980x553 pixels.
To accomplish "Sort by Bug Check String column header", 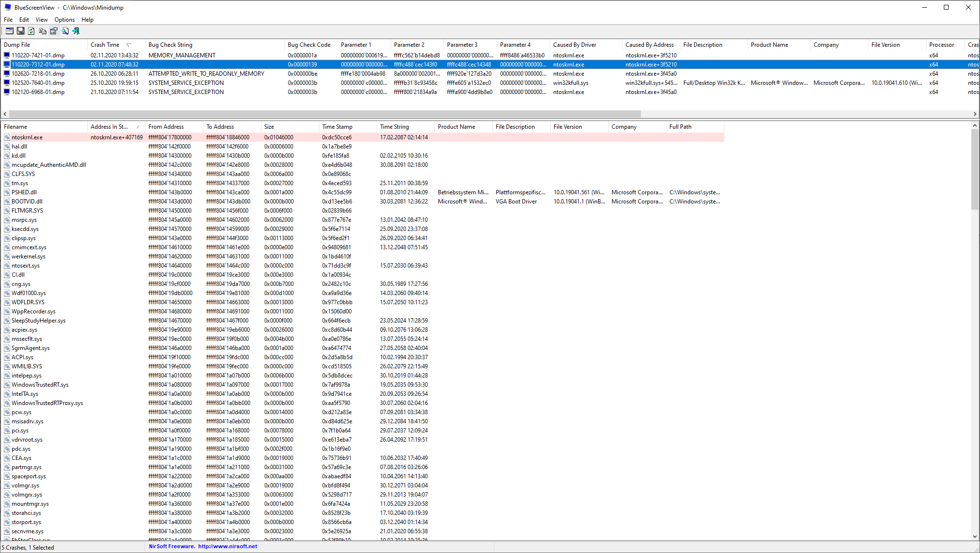I will tap(170, 45).
